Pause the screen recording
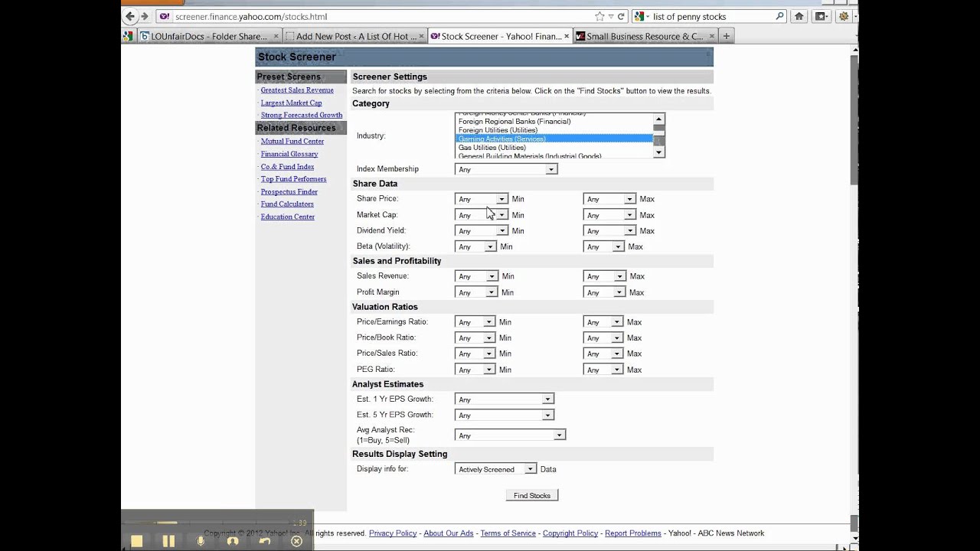Image resolution: width=980 pixels, height=551 pixels. coord(168,541)
